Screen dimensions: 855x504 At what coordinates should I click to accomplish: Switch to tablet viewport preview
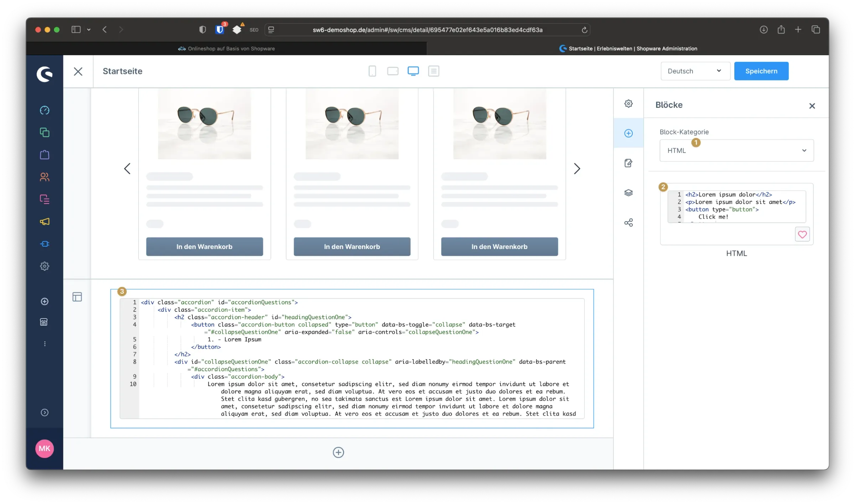tap(393, 71)
